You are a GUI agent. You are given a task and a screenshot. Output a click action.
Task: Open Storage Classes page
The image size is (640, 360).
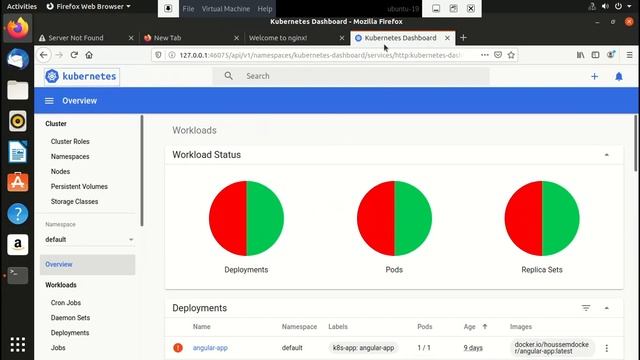[x=74, y=202]
